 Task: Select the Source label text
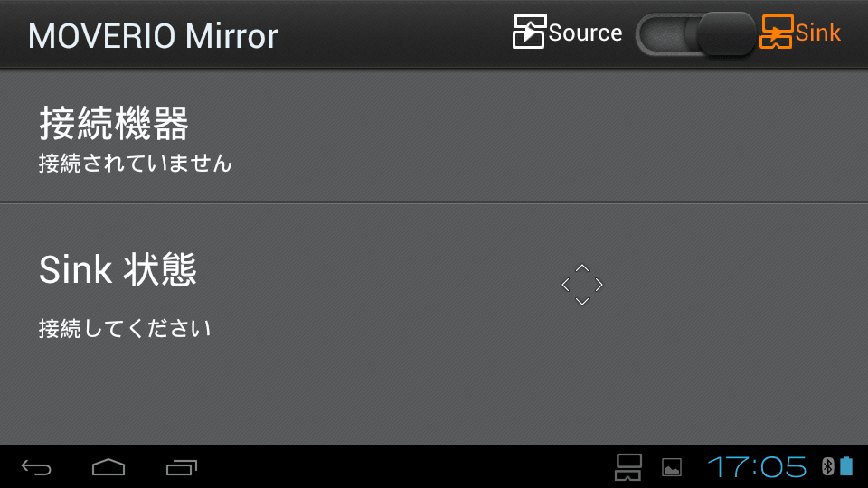[x=585, y=33]
